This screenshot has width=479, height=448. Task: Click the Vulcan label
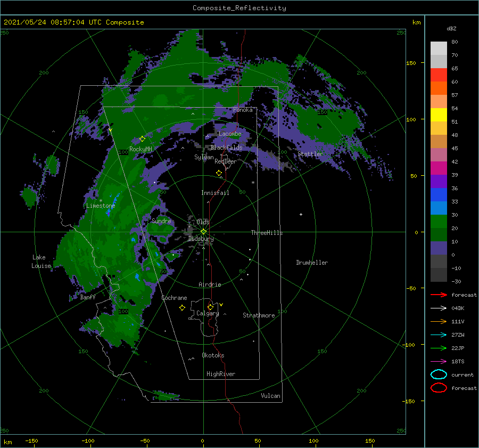tap(271, 396)
